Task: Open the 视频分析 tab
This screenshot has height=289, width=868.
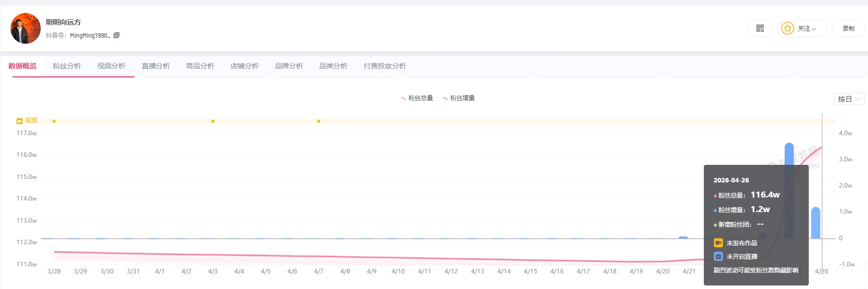Action: (111, 66)
